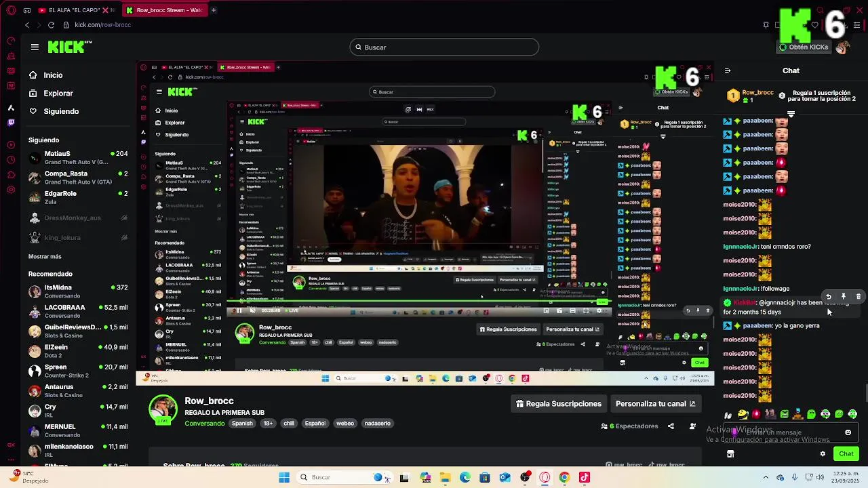The width and height of the screenshot is (868, 488).
Task: Focus the Kick Buscar search field
Action: pos(444,47)
